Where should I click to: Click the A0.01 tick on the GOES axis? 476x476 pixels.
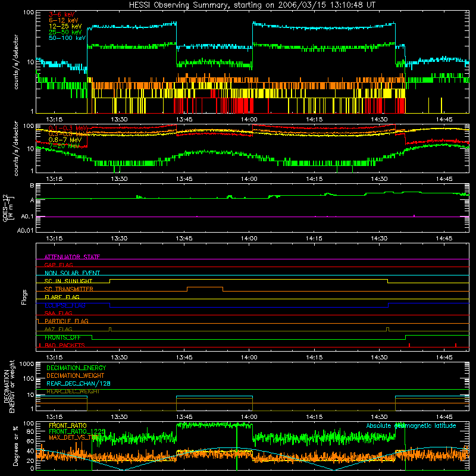tap(26, 230)
